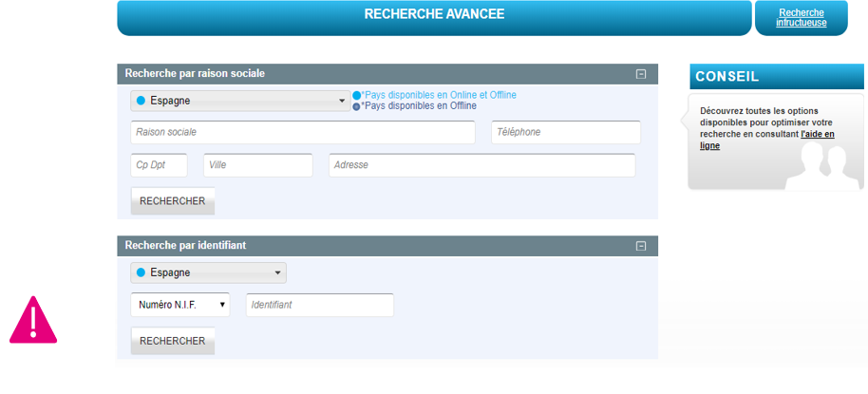This screenshot has height=394, width=868.
Task: Click the Cp Dpt input box
Action: (x=159, y=165)
